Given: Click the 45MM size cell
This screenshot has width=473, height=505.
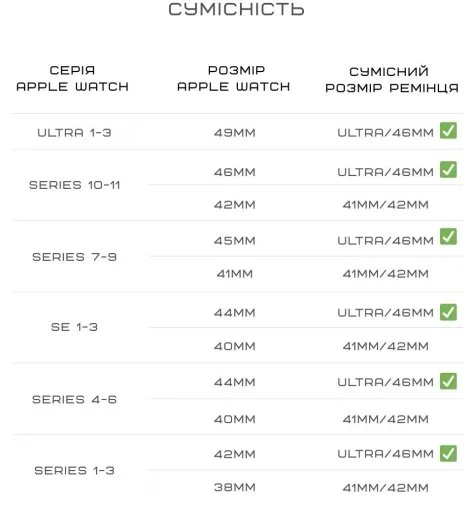Looking at the screenshot, I should (235, 240).
